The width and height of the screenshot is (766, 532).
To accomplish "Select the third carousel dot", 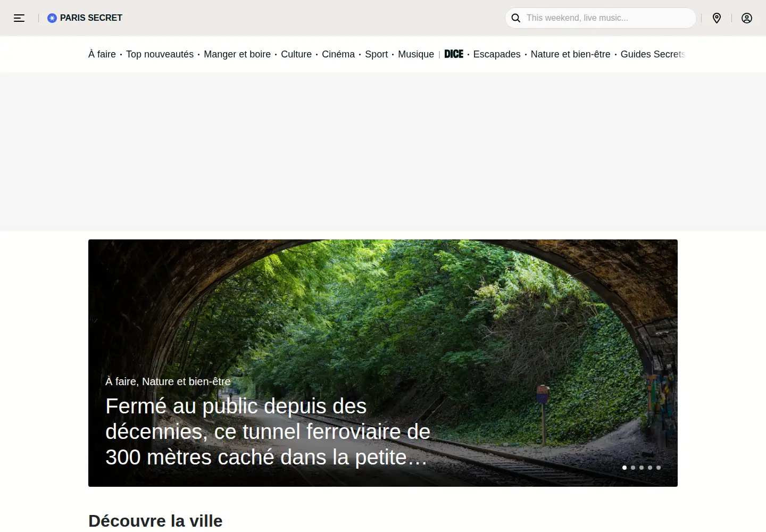I will click(x=642, y=468).
